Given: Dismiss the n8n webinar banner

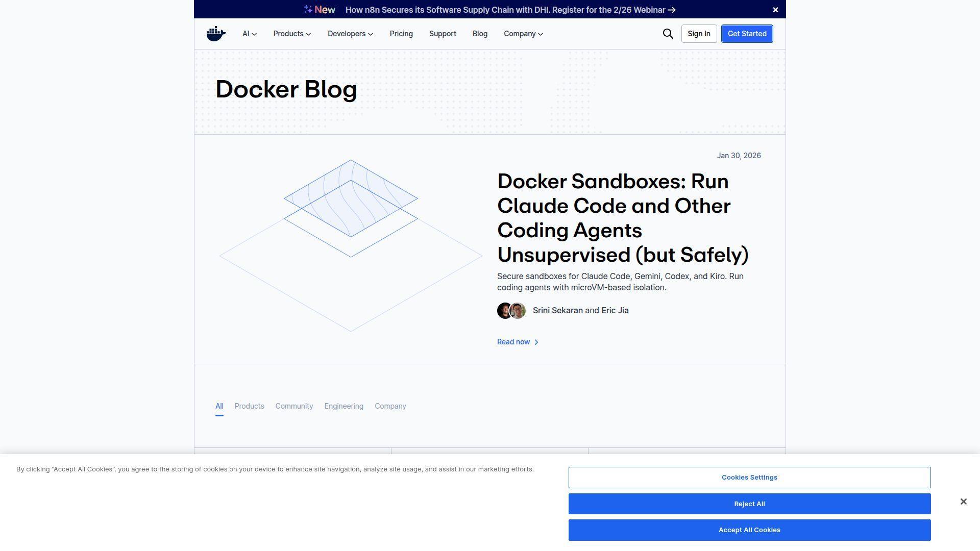Looking at the screenshot, I should click(775, 10).
